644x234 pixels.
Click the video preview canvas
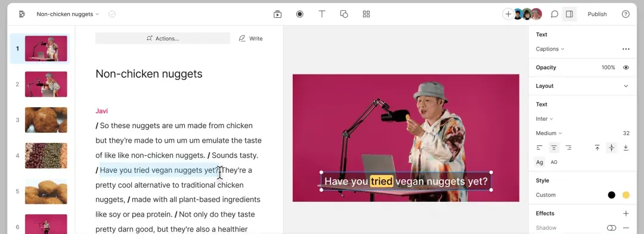[x=406, y=138]
